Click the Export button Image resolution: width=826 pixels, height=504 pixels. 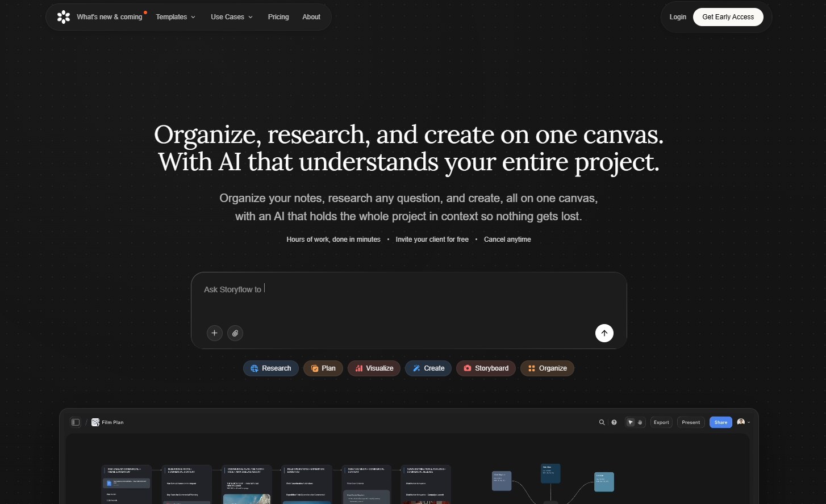(x=661, y=422)
